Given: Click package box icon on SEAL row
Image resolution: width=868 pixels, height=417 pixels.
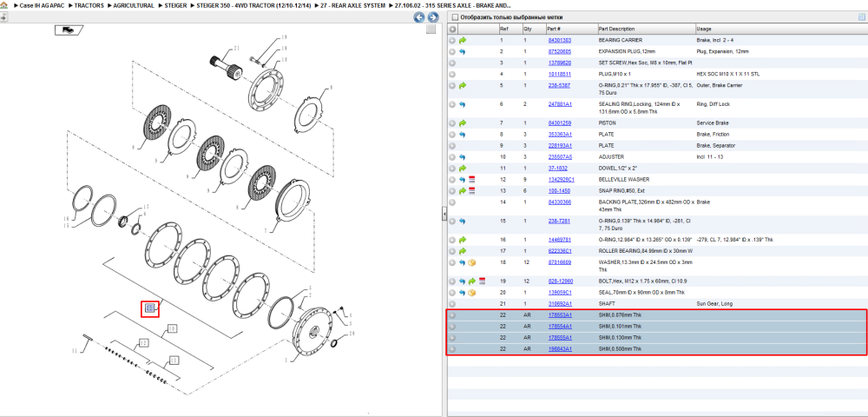Looking at the screenshot, I should click(x=472, y=293).
